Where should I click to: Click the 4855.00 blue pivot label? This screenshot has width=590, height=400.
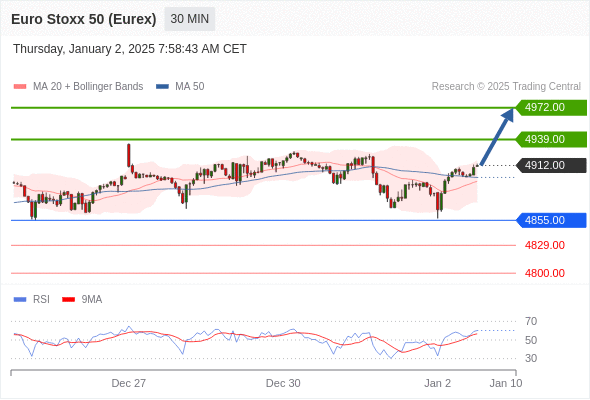tap(551, 220)
